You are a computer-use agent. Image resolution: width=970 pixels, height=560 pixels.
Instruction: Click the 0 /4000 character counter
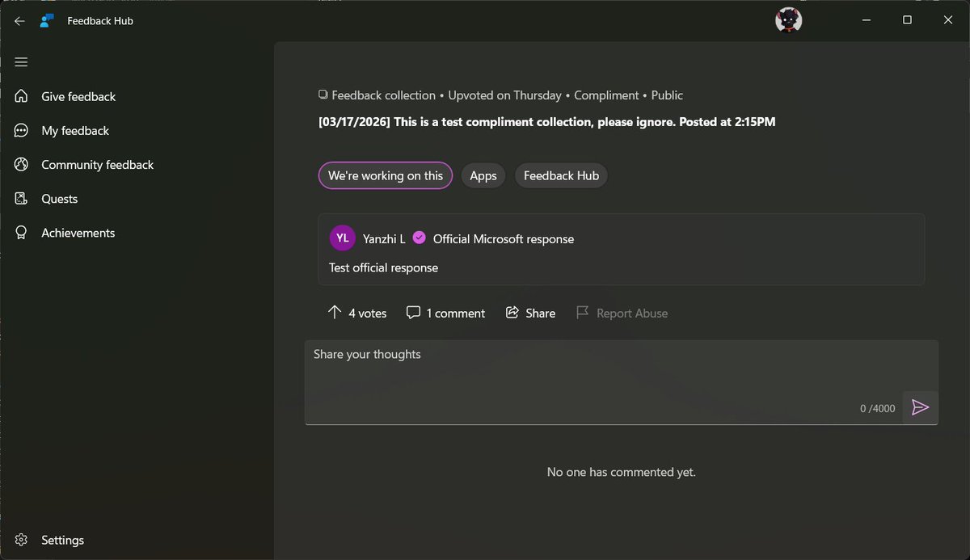(878, 408)
